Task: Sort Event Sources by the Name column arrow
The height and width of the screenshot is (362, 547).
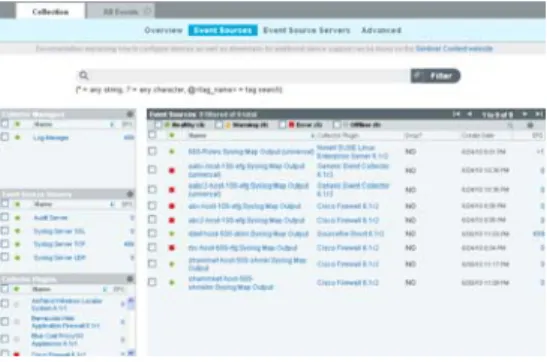Action: (312, 136)
